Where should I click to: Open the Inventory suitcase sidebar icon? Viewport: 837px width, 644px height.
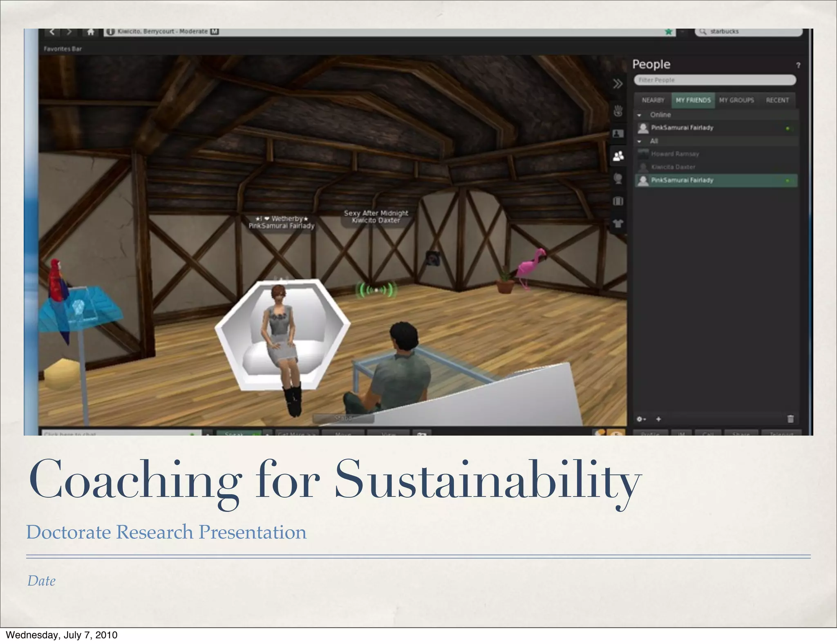(x=618, y=201)
